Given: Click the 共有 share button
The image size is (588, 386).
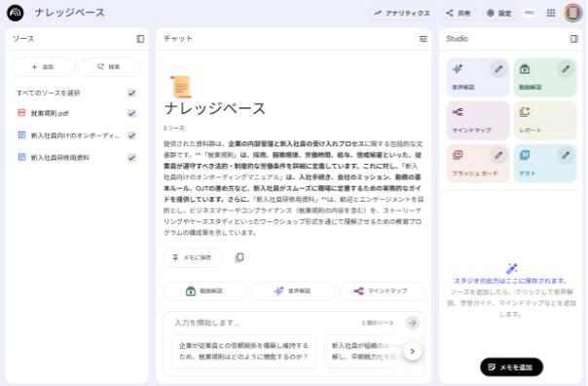Looking at the screenshot, I should coord(459,13).
